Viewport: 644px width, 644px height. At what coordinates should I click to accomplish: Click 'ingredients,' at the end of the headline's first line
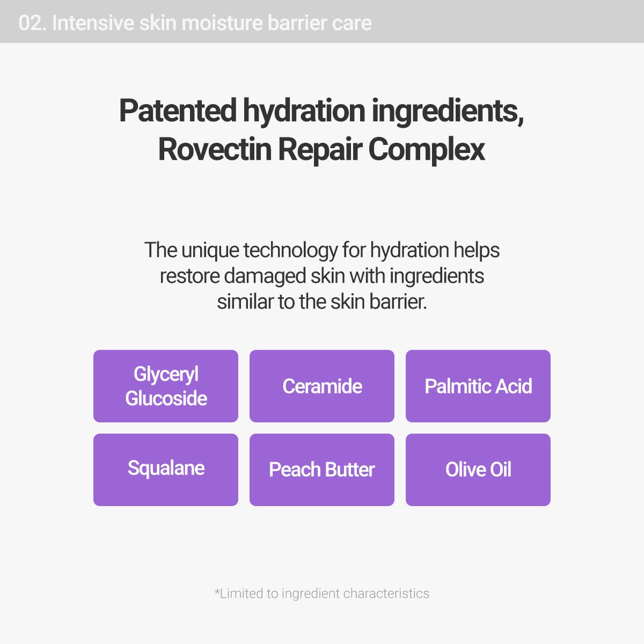pos(448,111)
